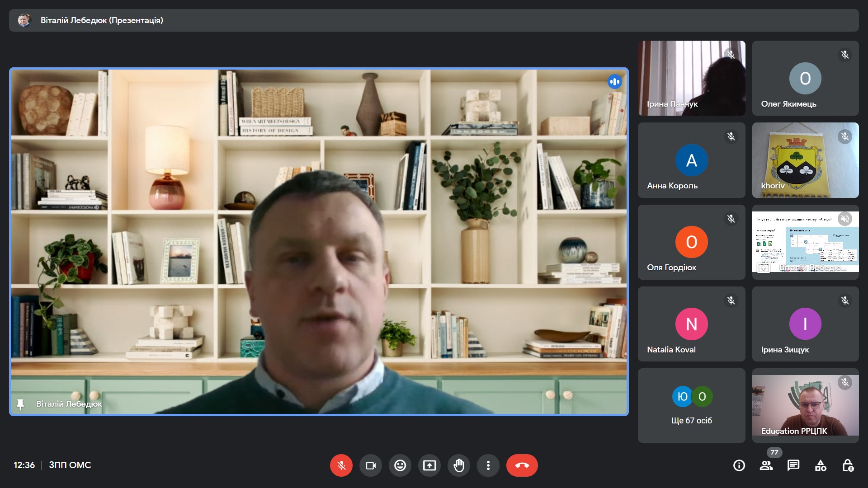
Task: Select the Анна Король participant tile
Action: (691, 160)
